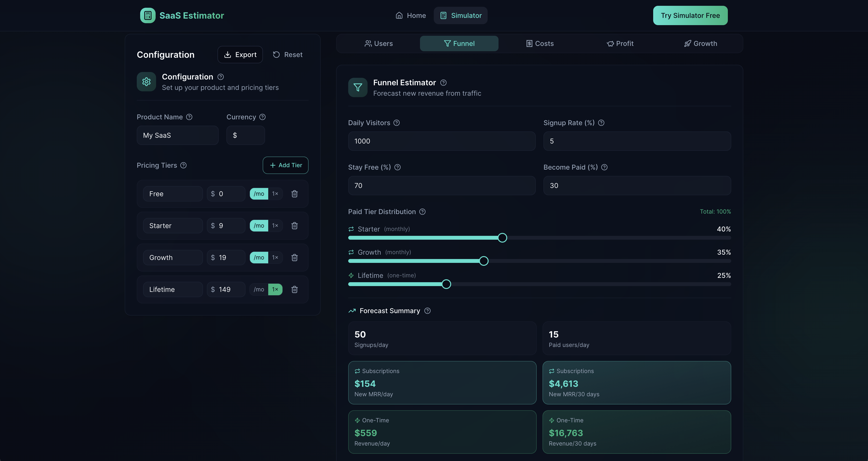Click the Product Name input field
The width and height of the screenshot is (868, 461).
tap(177, 135)
